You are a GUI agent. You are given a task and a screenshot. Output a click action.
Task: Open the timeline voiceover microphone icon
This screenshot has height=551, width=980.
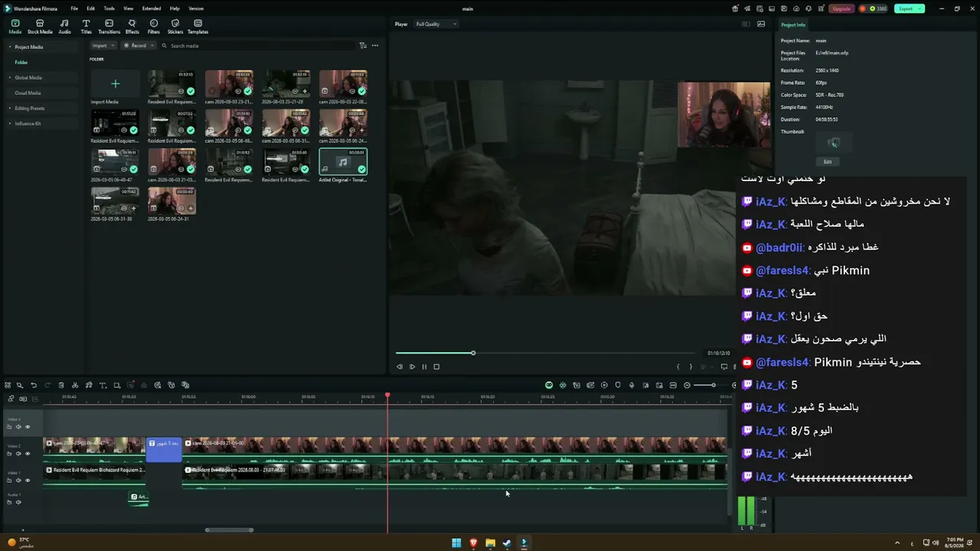632,385
